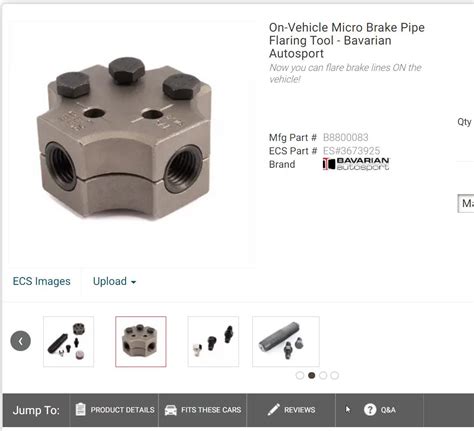Switch to the ECS Images tab
Image resolution: width=474 pixels, height=431 pixels.
coord(42,281)
